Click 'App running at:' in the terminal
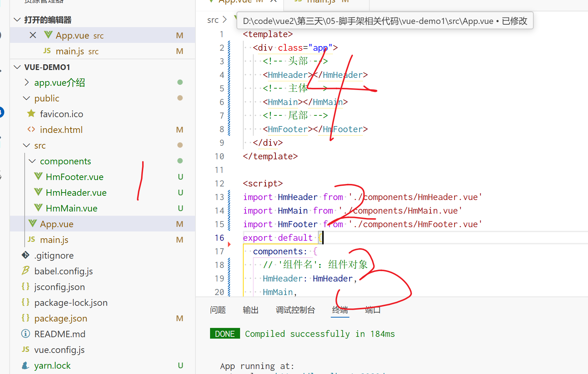 pyautogui.click(x=257, y=366)
